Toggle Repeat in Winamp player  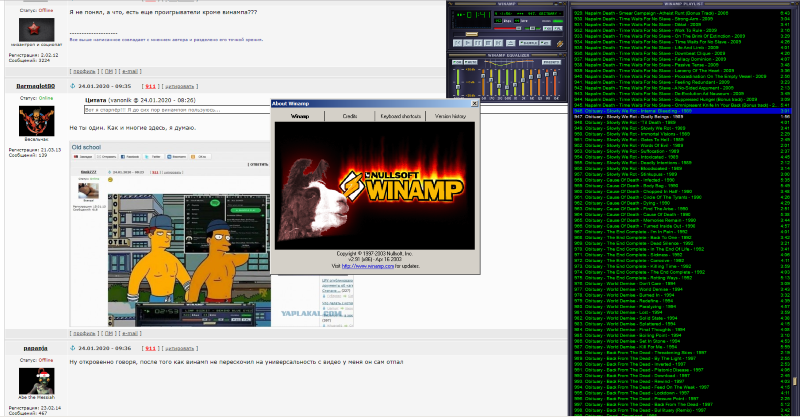545,43
